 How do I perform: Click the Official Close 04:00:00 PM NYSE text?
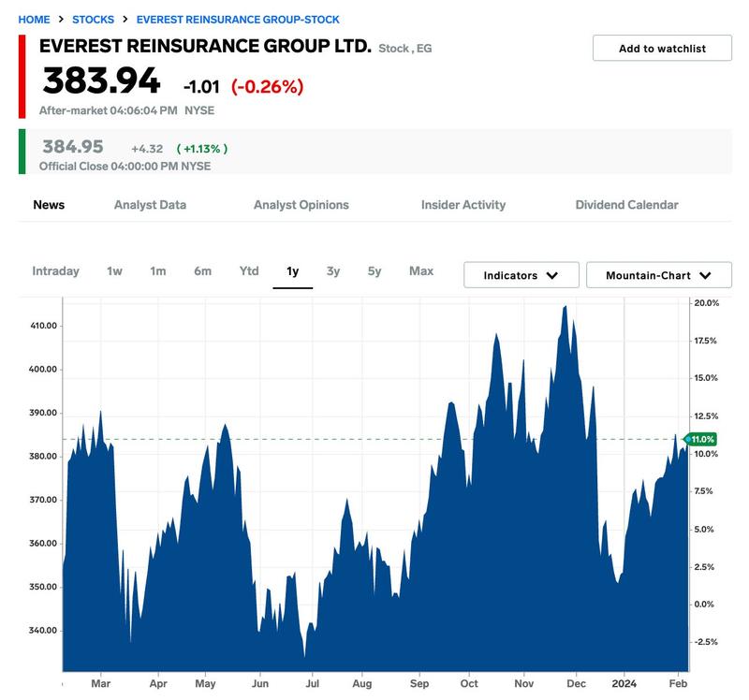point(125,167)
